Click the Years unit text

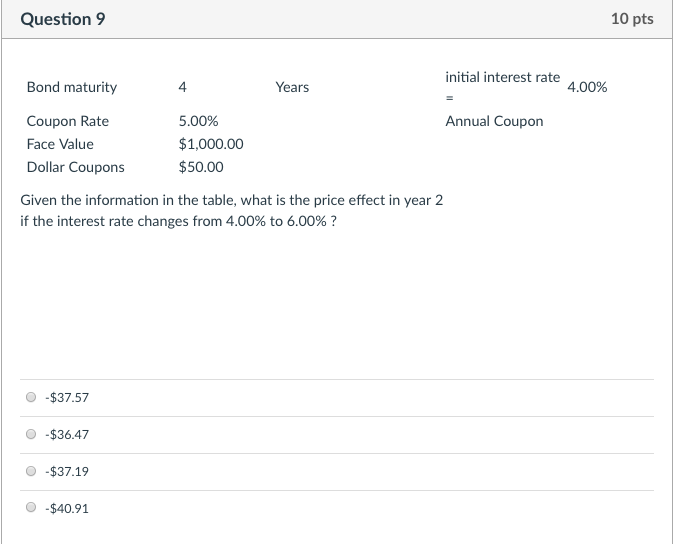[x=292, y=87]
